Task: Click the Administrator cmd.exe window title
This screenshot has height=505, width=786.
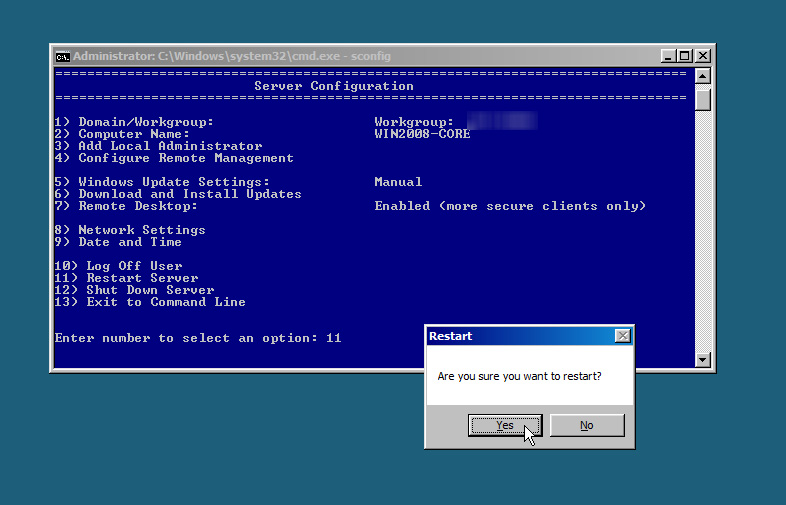Action: point(232,56)
